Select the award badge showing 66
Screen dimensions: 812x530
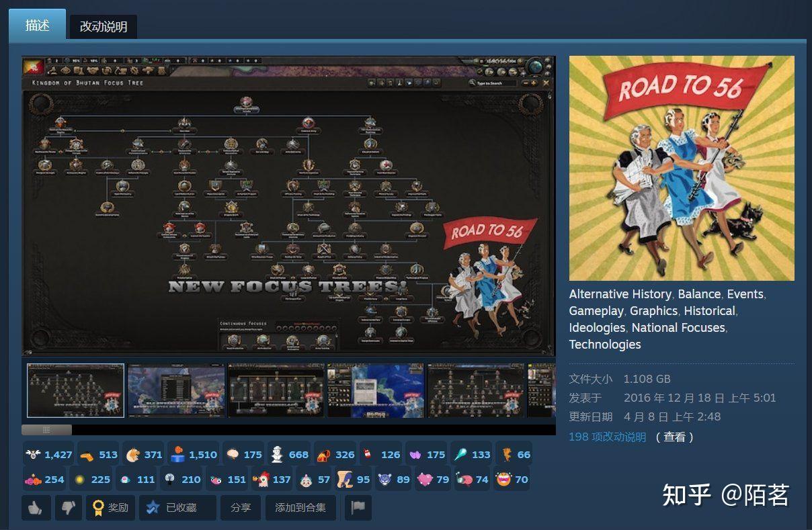[514, 454]
